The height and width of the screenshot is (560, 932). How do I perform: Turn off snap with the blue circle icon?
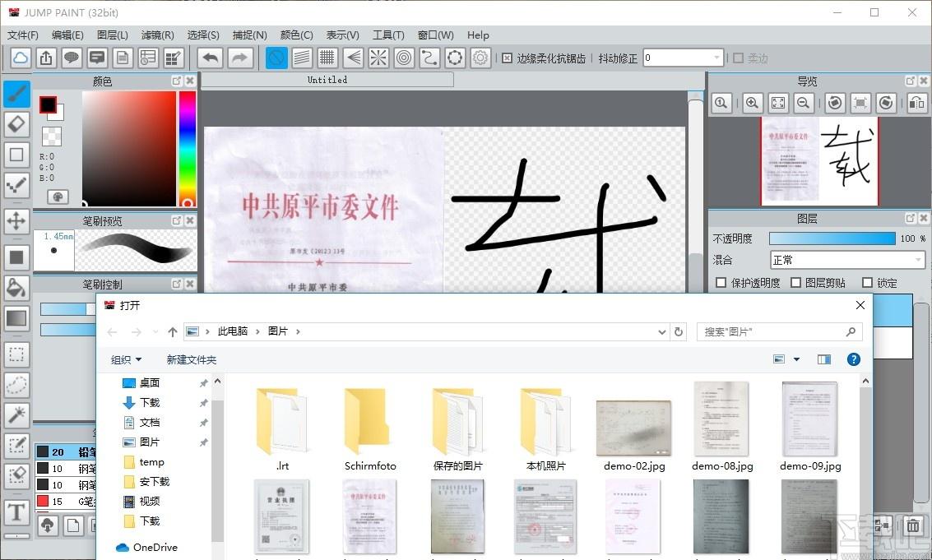276,58
